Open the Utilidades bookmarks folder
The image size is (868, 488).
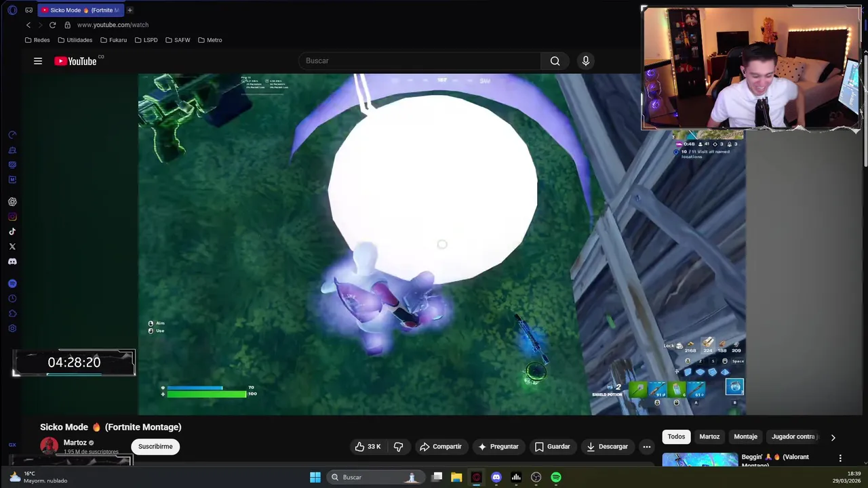click(75, 40)
